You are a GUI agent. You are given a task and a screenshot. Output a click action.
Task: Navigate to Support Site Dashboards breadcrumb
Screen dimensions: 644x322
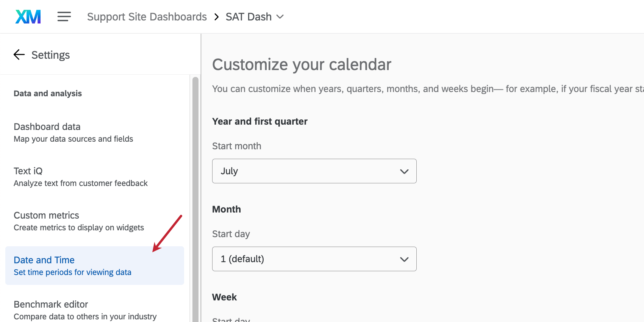[147, 16]
